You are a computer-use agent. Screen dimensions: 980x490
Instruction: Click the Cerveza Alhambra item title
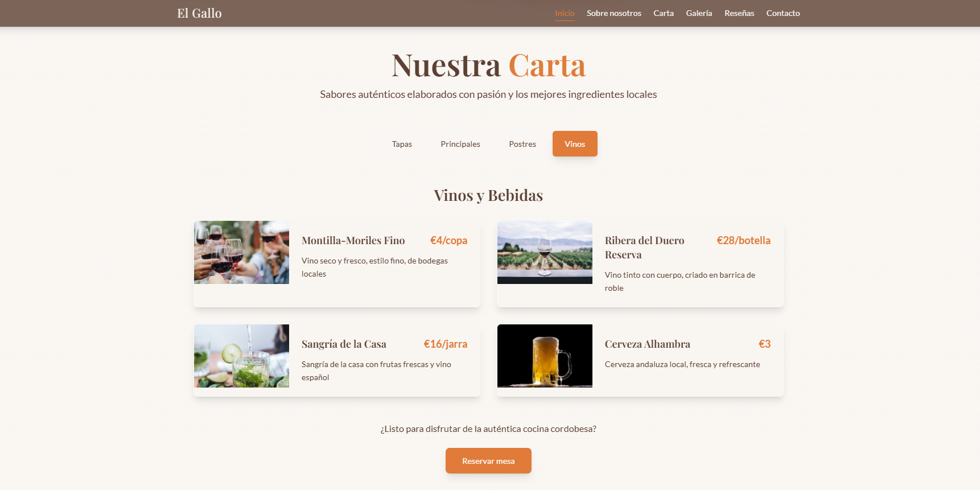point(647,344)
